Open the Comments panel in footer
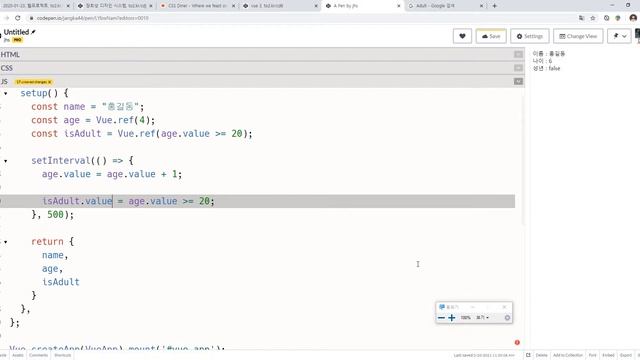Viewport: 640px width, 360px height. point(38,356)
